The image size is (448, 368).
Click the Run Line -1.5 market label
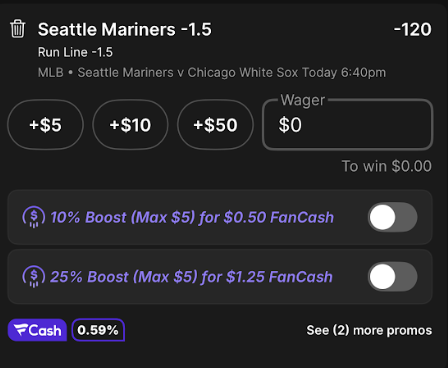75,52
